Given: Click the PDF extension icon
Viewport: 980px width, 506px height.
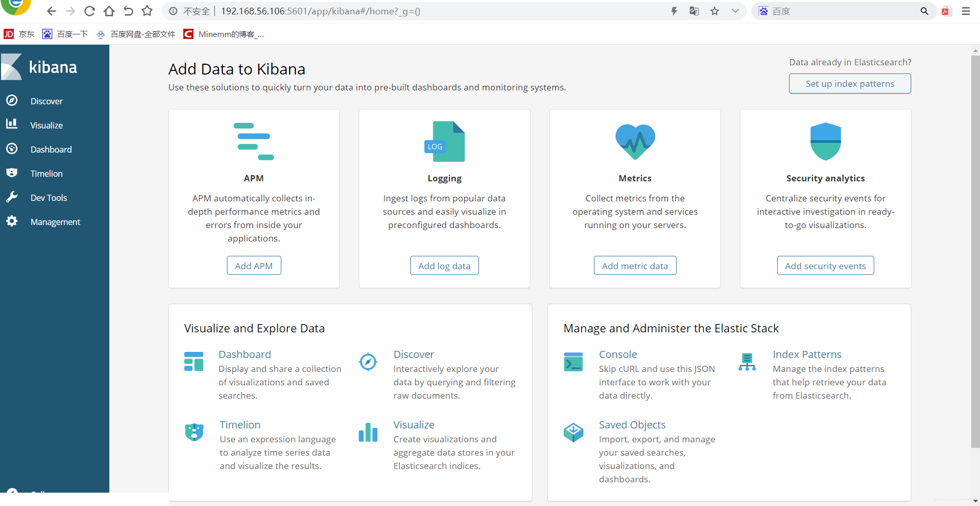Looking at the screenshot, I should click(947, 11).
